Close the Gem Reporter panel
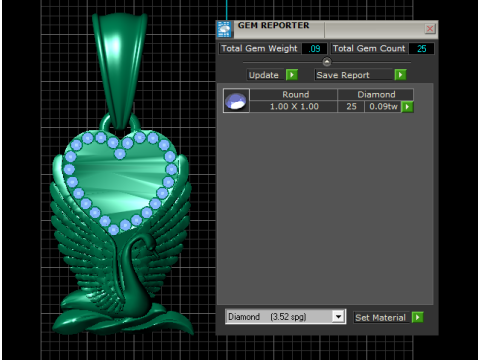 click(x=430, y=29)
